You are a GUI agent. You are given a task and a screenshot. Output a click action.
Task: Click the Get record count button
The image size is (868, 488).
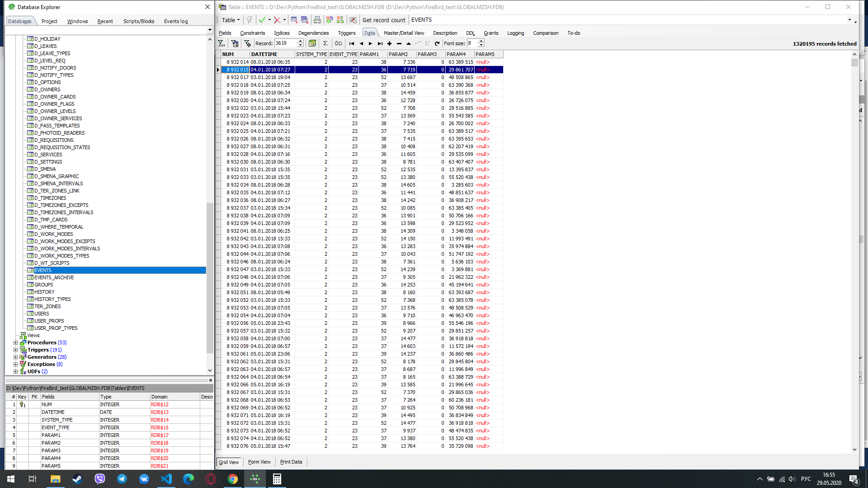tap(384, 20)
